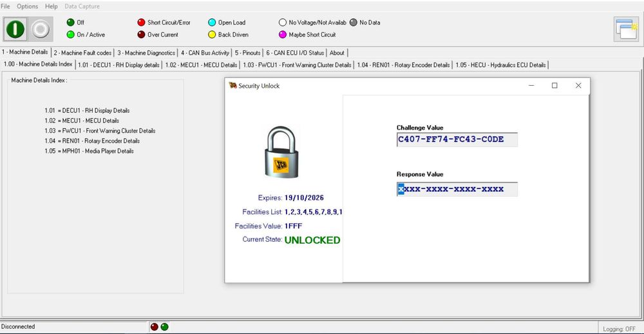Viewport: 644px width, 334px height.
Task: Click the grey No Data indicator
Action: (353, 23)
